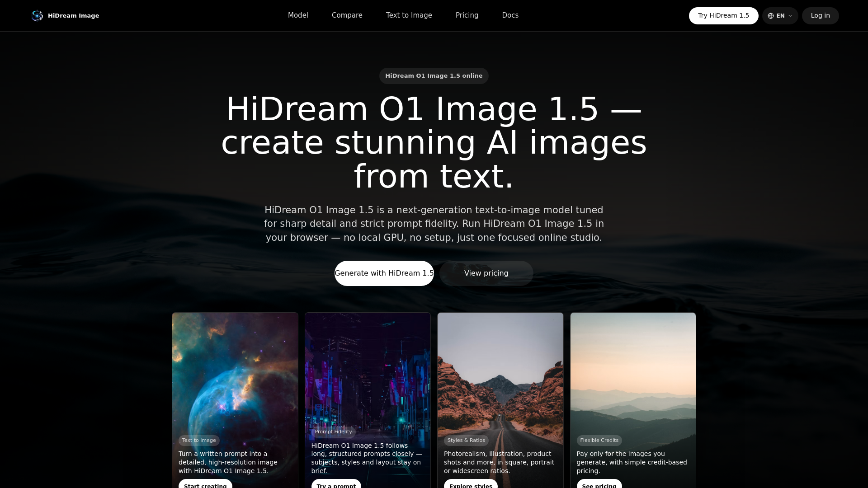This screenshot has height=488, width=868.
Task: Open the Compare menu item
Action: pyautogui.click(x=347, y=15)
